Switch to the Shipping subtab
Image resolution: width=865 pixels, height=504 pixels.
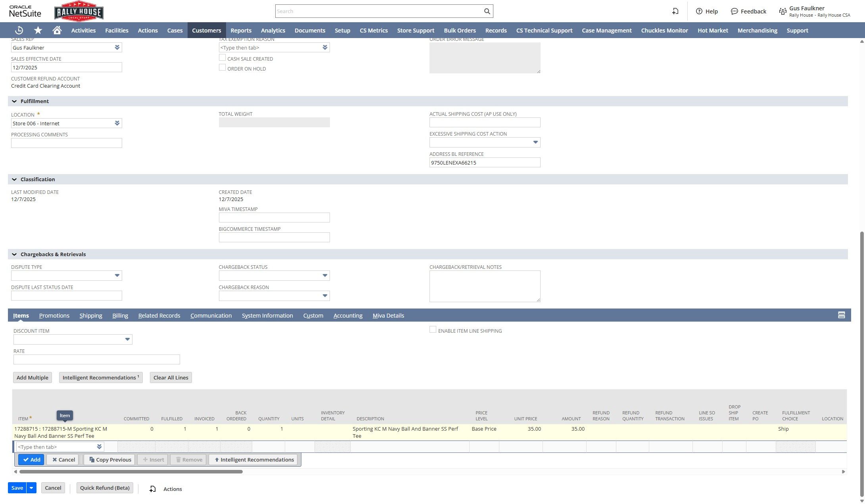[91, 316]
